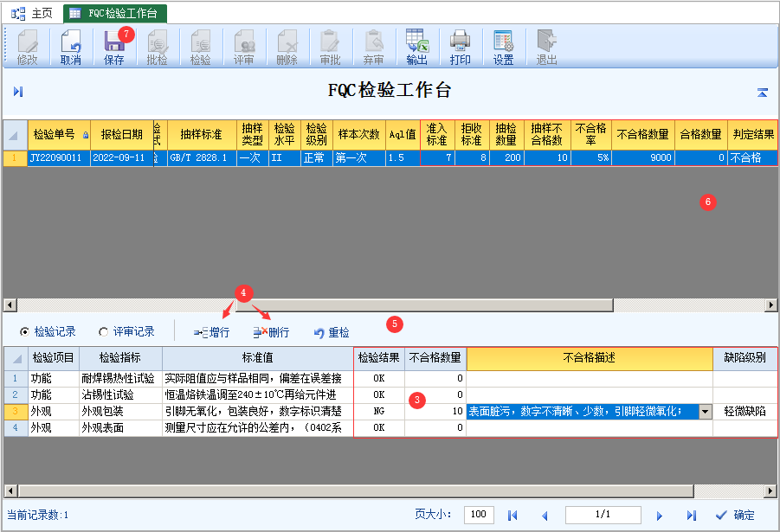Click lower scrollbar right arrow
This screenshot has width=780, height=532.
click(x=771, y=491)
